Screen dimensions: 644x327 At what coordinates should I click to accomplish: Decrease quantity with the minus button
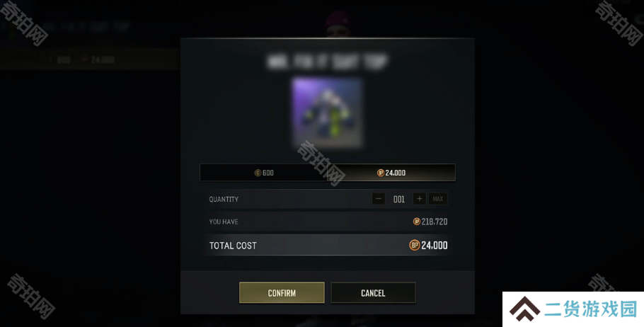(379, 199)
